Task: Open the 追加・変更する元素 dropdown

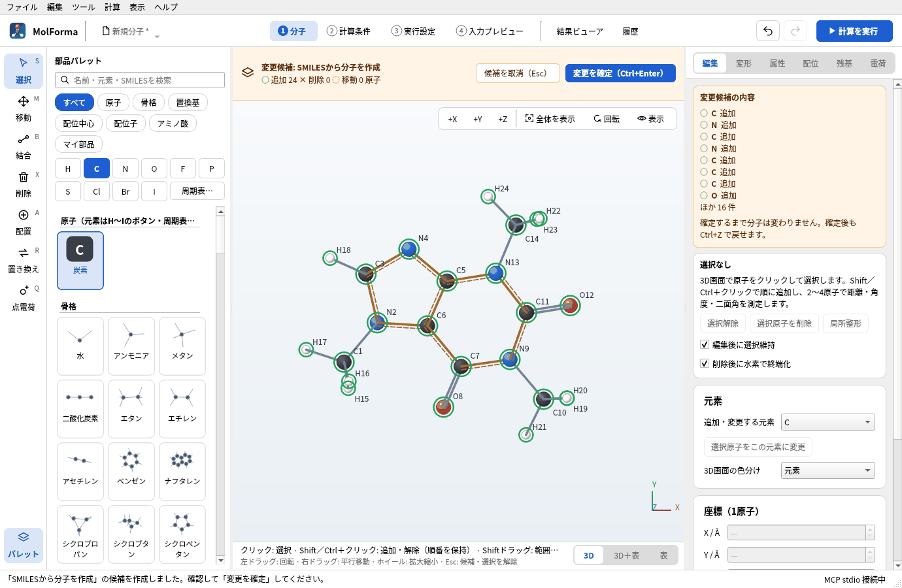Action: point(828,422)
